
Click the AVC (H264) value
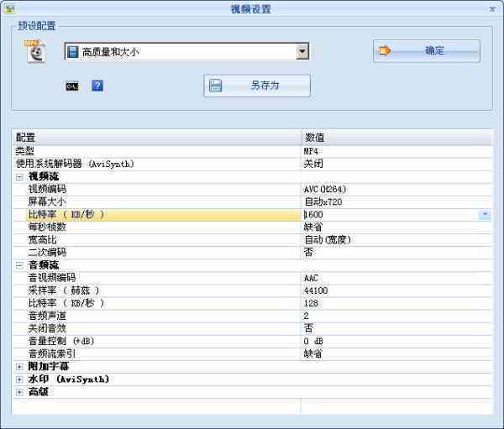(x=325, y=189)
